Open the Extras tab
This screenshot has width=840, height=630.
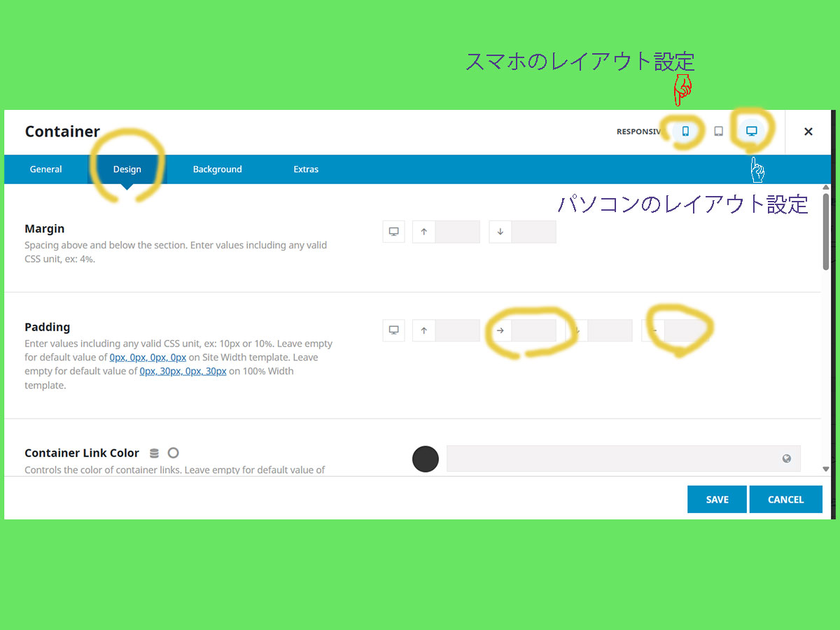(x=306, y=169)
